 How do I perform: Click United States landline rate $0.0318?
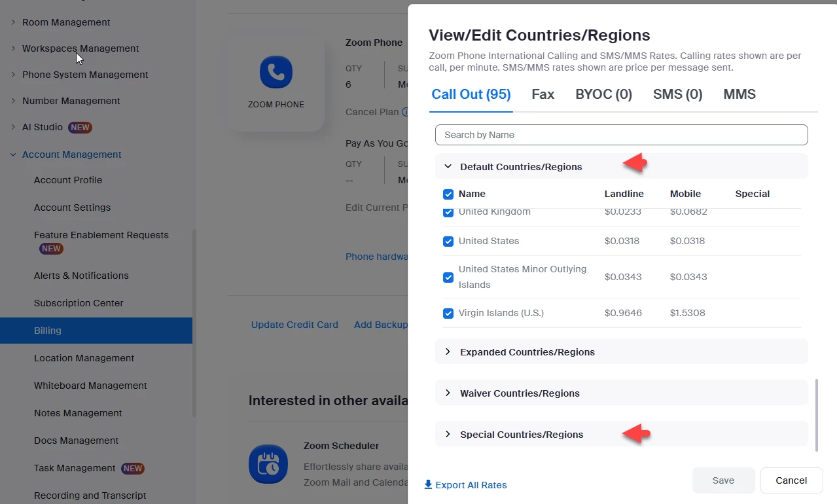pyautogui.click(x=622, y=241)
